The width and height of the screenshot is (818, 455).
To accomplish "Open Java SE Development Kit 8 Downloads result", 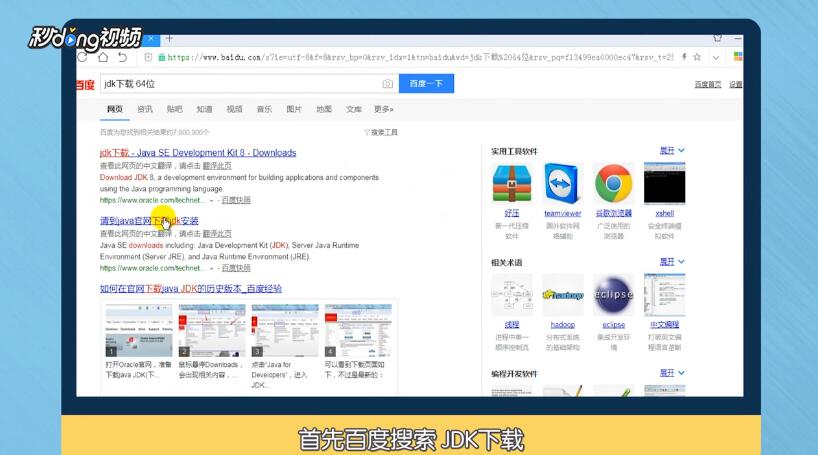I will 198,153.
